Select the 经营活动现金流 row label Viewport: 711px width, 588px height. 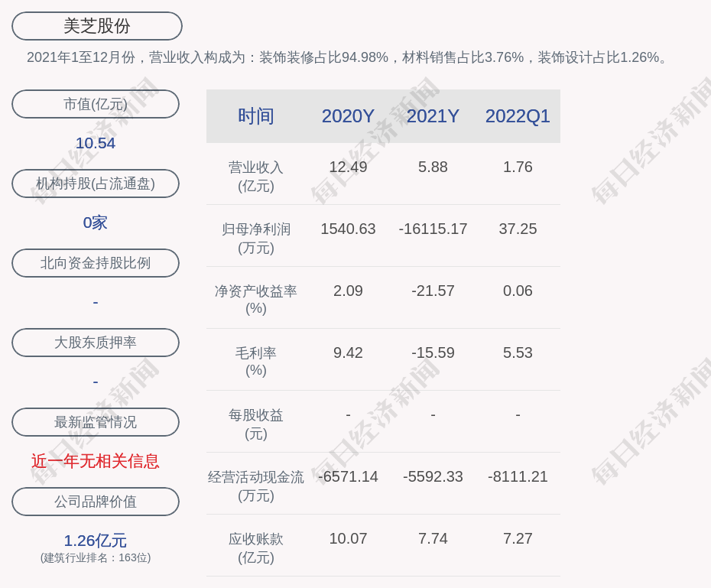[256, 486]
